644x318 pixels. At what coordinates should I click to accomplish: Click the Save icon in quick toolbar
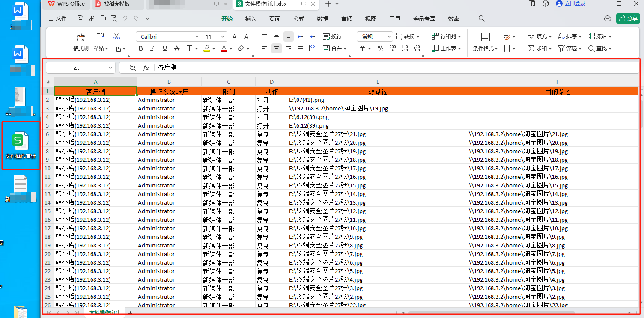coord(80,19)
